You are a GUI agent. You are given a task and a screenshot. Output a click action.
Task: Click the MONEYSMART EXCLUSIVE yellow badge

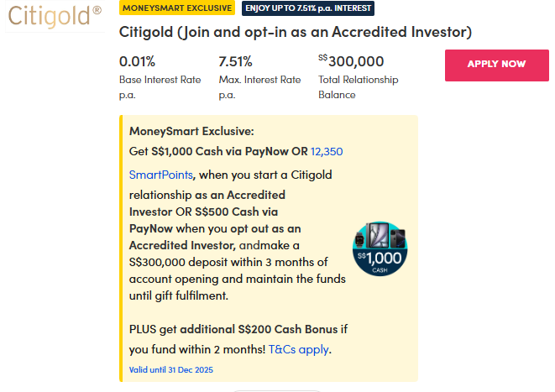point(177,8)
